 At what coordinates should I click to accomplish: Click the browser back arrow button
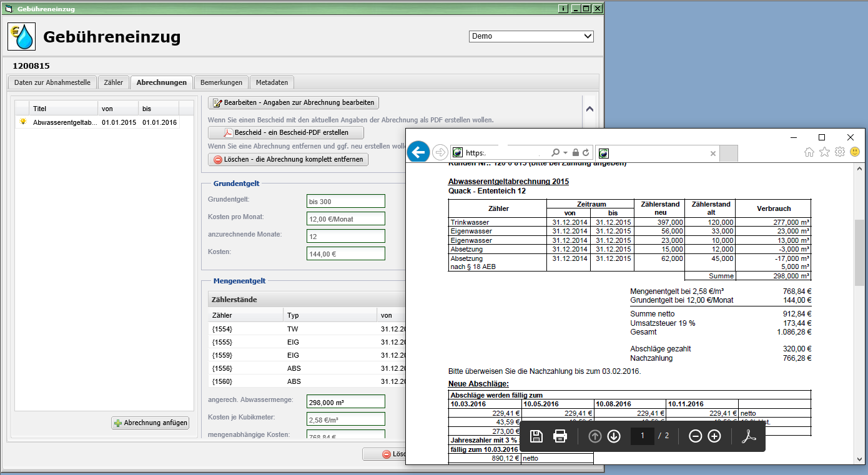pyautogui.click(x=418, y=152)
